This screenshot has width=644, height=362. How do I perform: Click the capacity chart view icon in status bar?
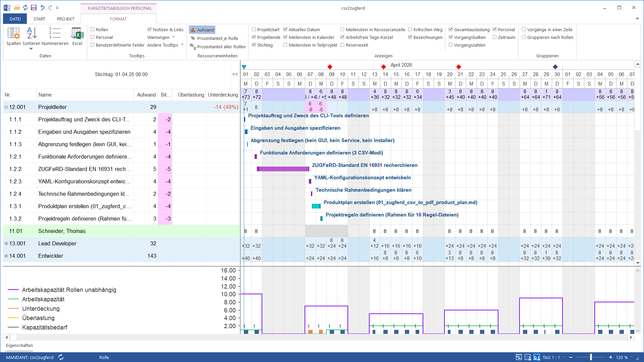pyautogui.click(x=537, y=357)
